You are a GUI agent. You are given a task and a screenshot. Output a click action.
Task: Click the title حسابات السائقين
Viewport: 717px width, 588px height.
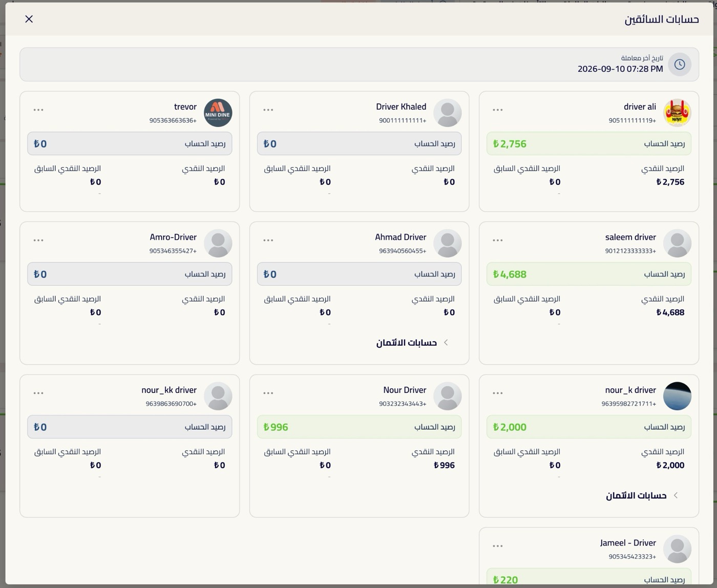click(x=662, y=19)
